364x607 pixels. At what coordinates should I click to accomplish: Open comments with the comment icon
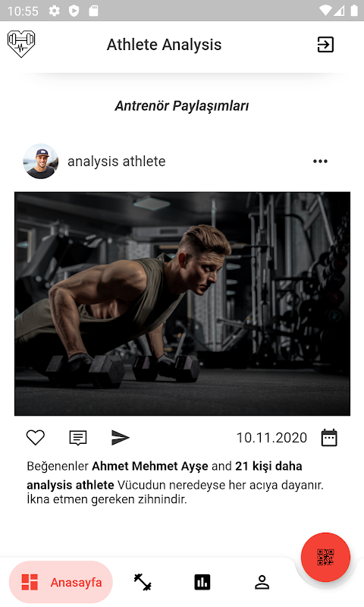point(78,438)
